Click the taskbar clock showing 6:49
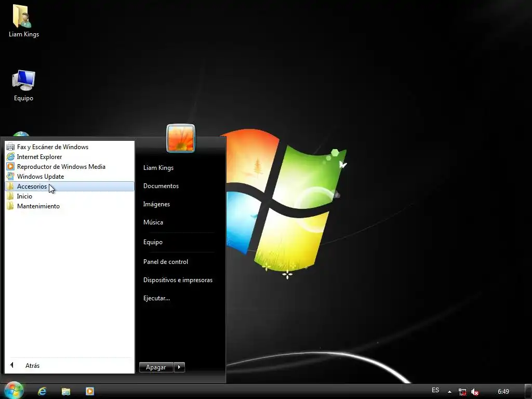532x399 pixels. tap(503, 392)
